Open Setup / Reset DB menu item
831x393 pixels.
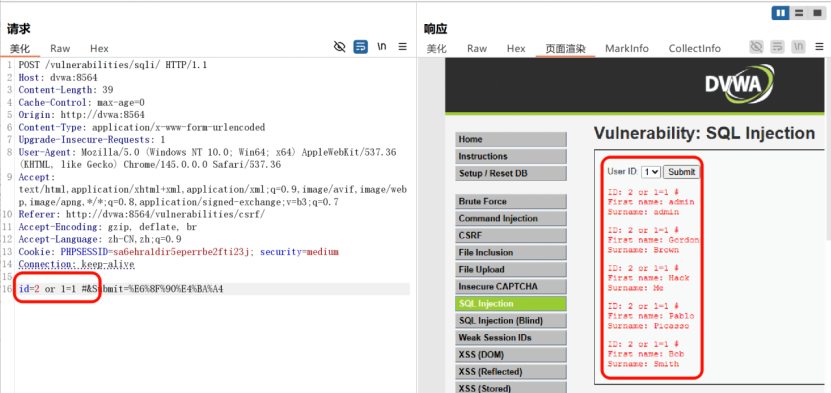click(x=511, y=173)
